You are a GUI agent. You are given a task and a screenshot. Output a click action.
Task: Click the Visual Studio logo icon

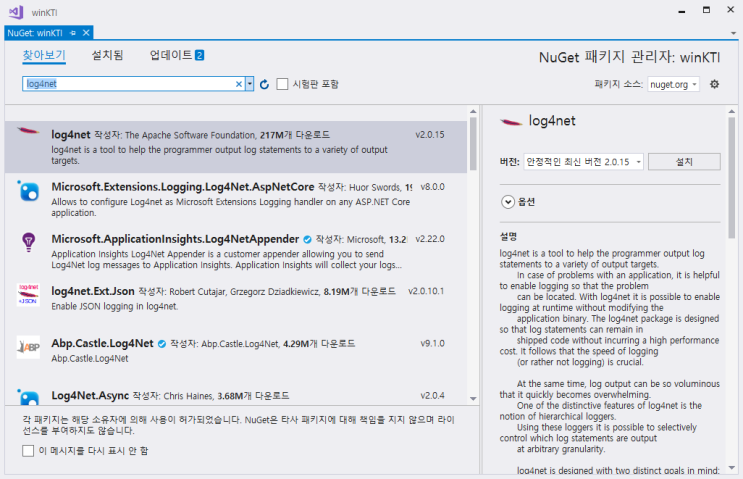[16, 12]
